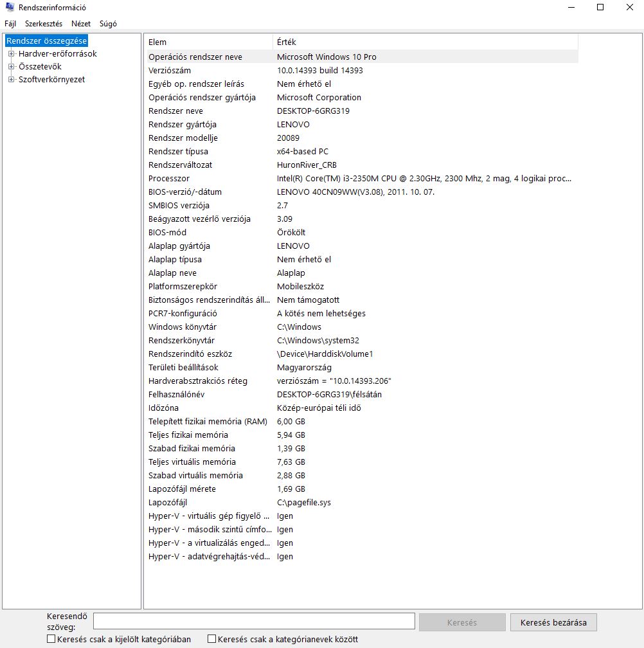Click x64-based PC value
The height and width of the screenshot is (648, 644).
[302, 151]
